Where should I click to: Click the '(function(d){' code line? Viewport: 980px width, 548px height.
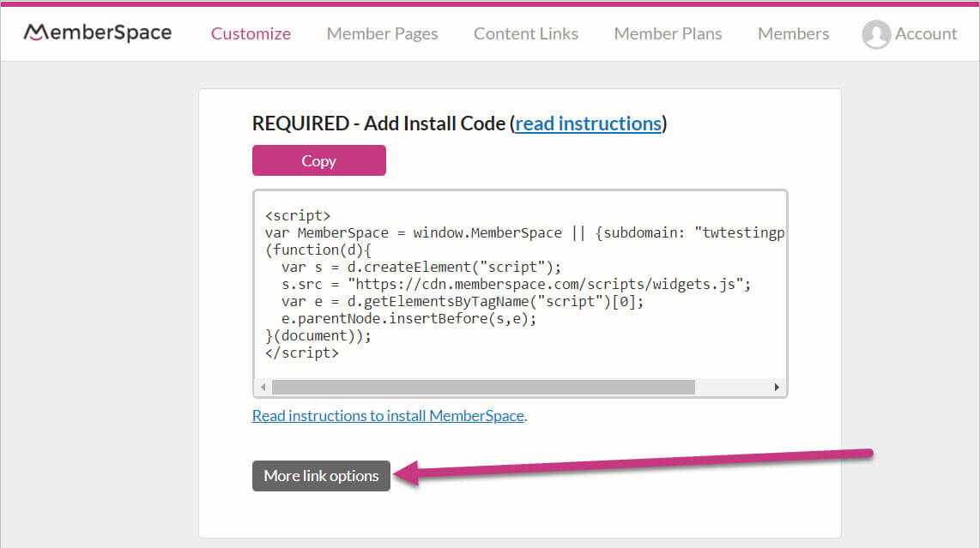(x=318, y=250)
